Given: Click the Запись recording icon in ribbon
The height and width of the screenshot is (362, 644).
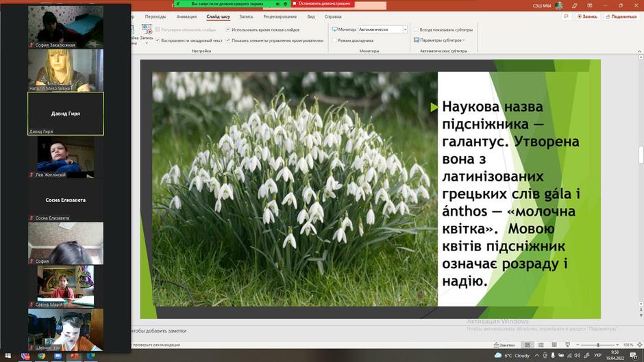Looking at the screenshot, I should pyautogui.click(x=147, y=29).
